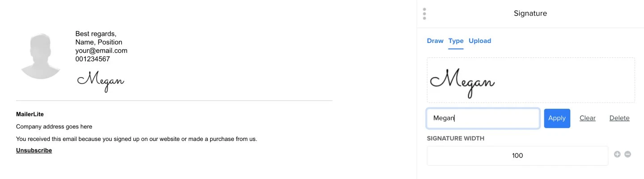Select the handwritten Megan signature in the email

click(x=101, y=81)
